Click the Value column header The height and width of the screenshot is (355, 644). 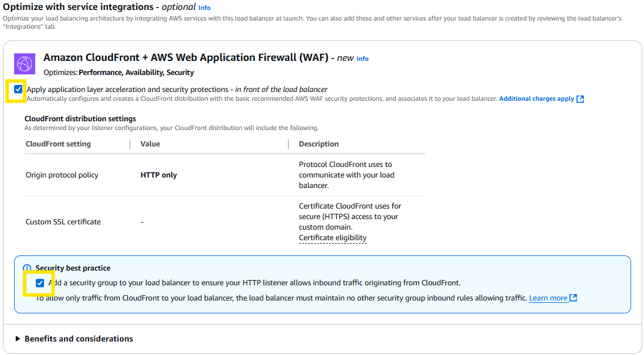point(150,144)
